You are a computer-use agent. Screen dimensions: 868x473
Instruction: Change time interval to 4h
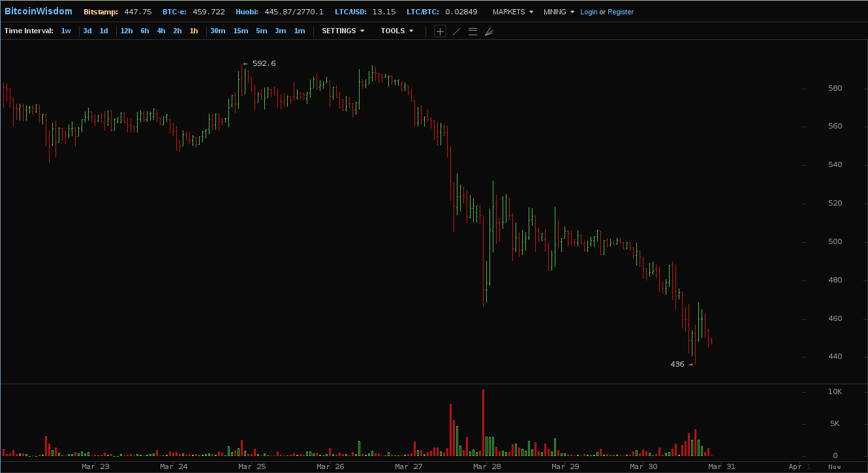161,31
